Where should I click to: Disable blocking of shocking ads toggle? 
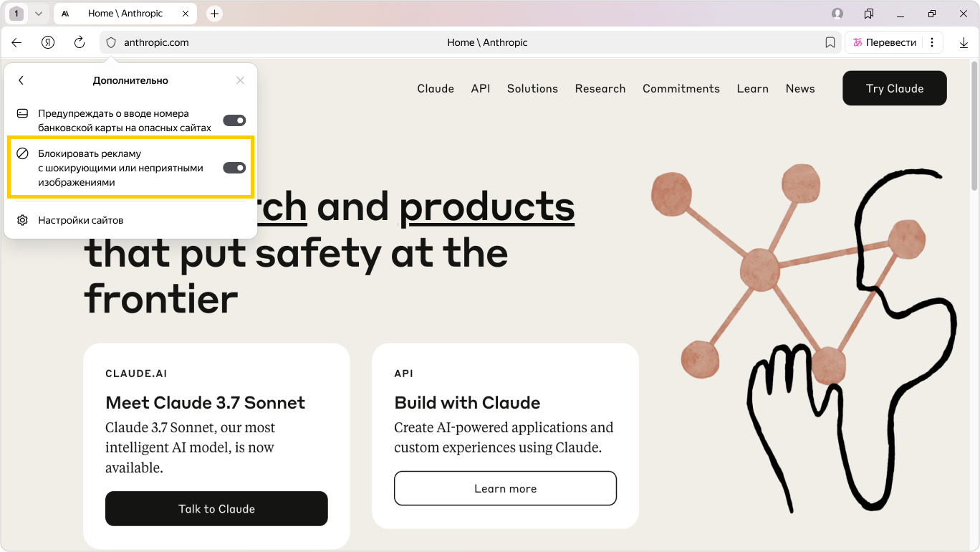pyautogui.click(x=234, y=168)
